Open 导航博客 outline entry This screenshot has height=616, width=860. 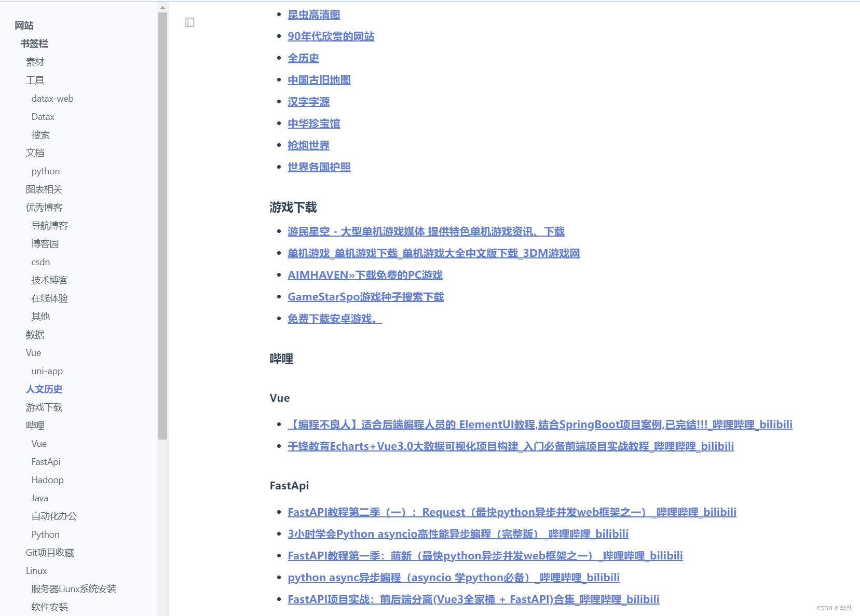[x=50, y=225]
